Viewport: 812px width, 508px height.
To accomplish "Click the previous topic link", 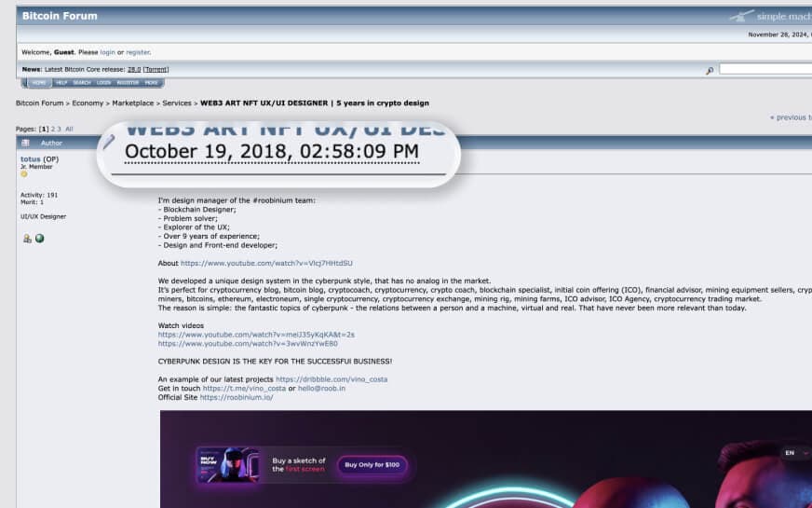I will (791, 117).
